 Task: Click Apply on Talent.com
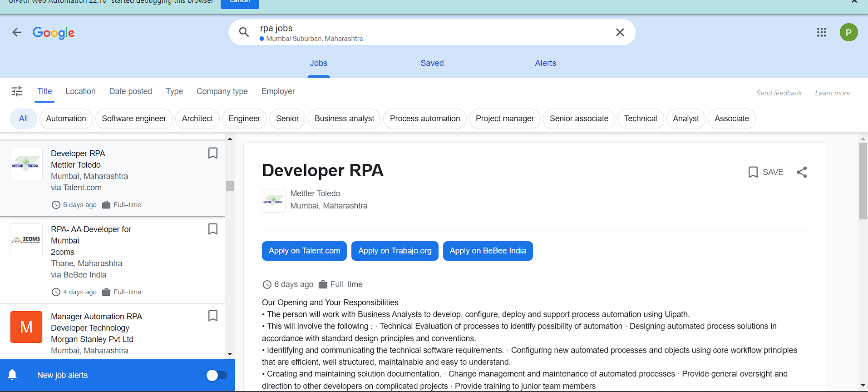pyautogui.click(x=304, y=251)
